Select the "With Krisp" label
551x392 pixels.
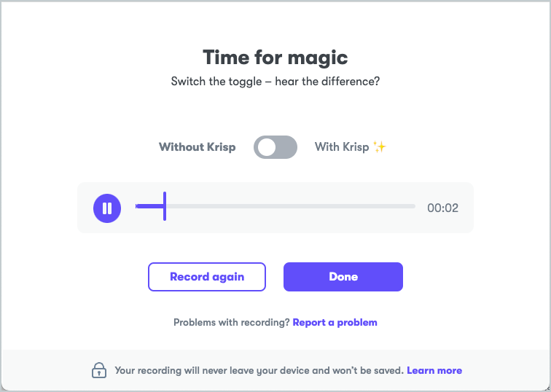click(342, 147)
